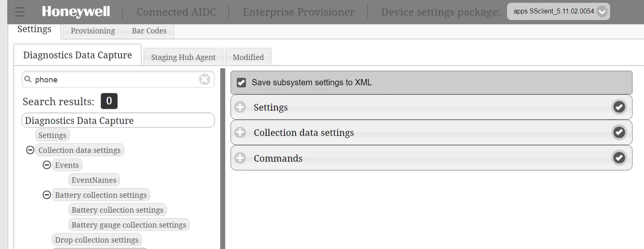Image resolution: width=644 pixels, height=249 pixels.
Task: Collapse Battery collection settings tree node
Action: (47, 195)
